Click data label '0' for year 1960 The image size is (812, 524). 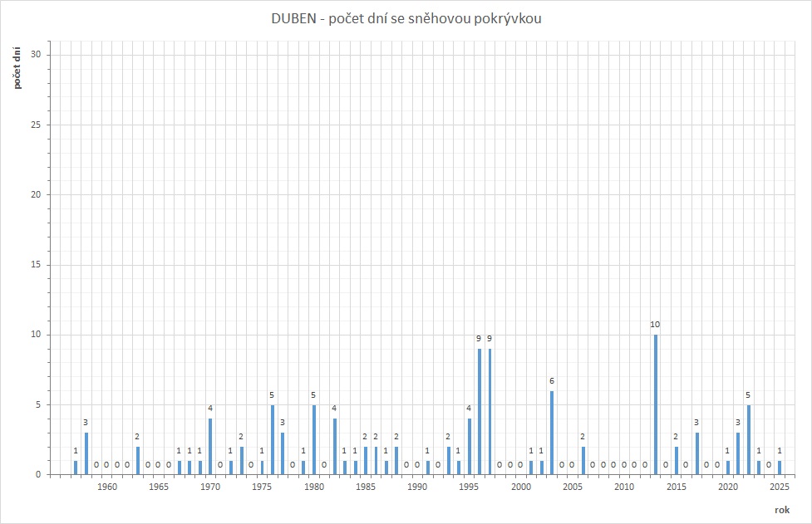(106, 464)
